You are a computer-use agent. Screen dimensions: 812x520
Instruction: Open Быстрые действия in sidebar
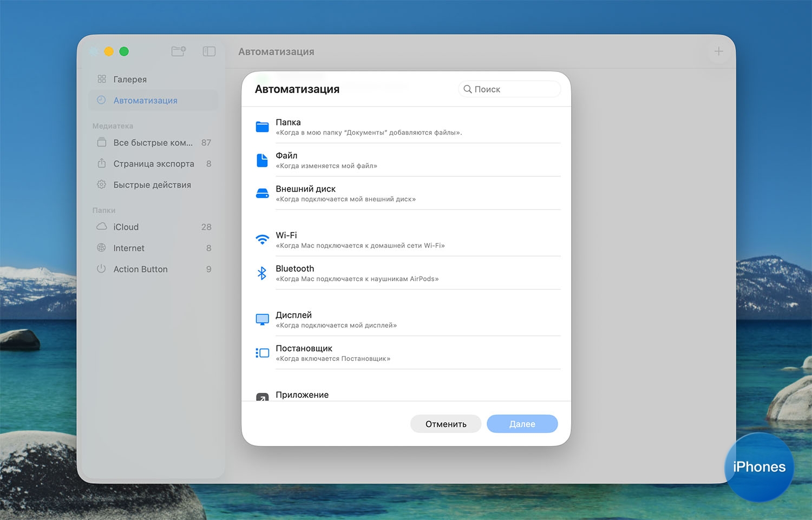point(152,185)
